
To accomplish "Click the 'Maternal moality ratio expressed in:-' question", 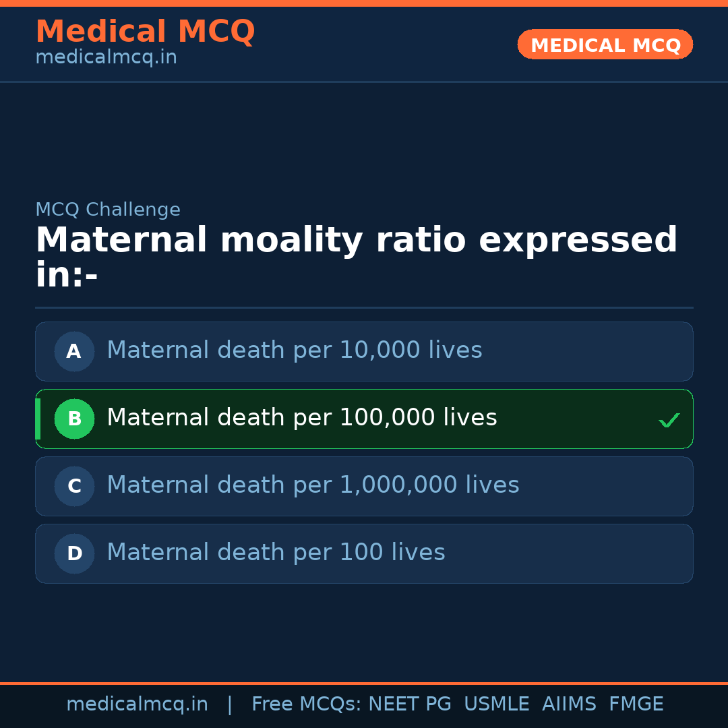I will pyautogui.click(x=356, y=257).
